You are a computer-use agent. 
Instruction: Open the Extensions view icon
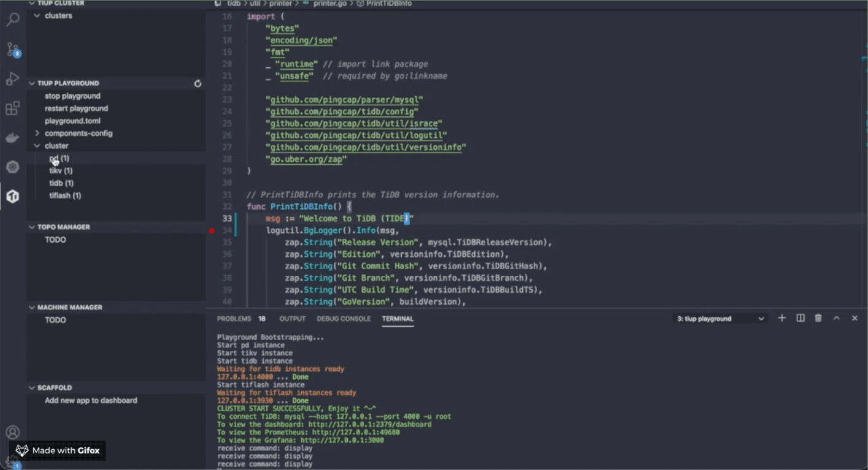pos(12,109)
